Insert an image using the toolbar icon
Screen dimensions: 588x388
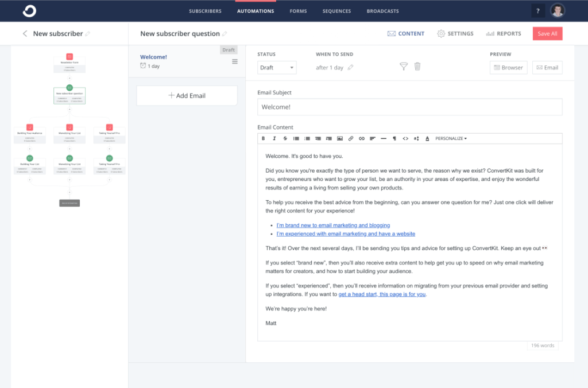pos(339,138)
